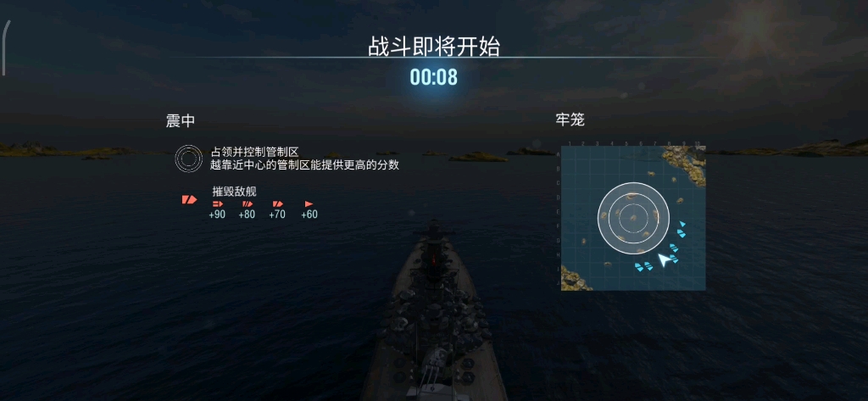Tap the 震中 game mode title
The height and width of the screenshot is (401, 868).
(x=181, y=120)
